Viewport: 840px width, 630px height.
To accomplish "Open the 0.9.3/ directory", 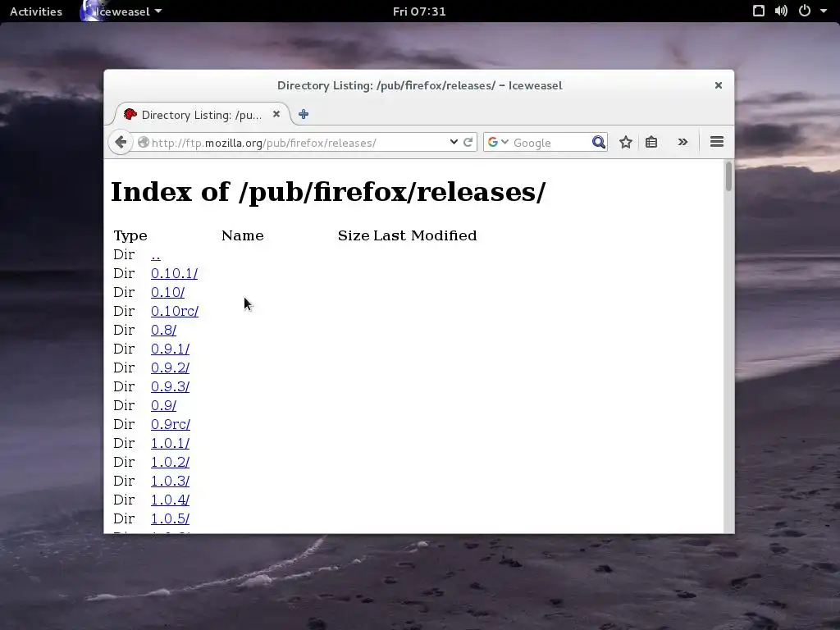I will coord(170,386).
